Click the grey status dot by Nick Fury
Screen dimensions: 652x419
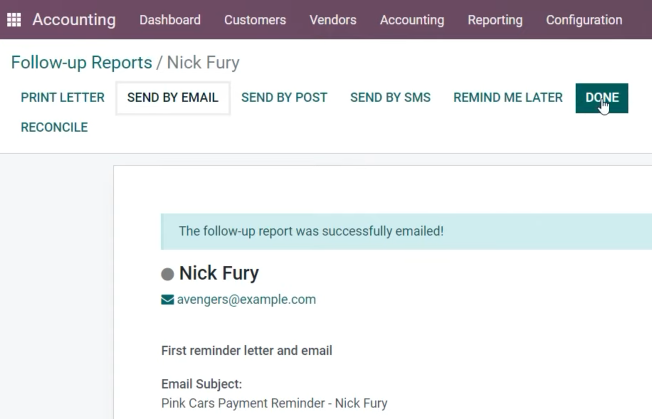click(167, 274)
